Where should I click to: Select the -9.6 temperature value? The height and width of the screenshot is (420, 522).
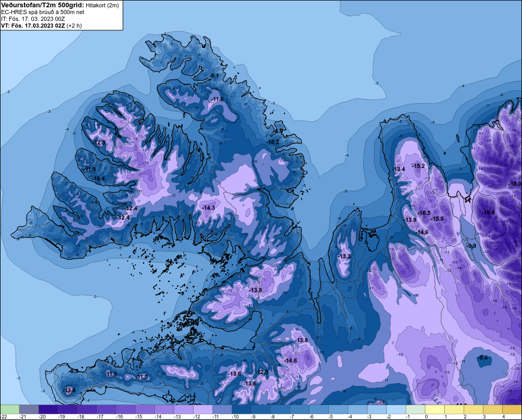tap(483, 357)
